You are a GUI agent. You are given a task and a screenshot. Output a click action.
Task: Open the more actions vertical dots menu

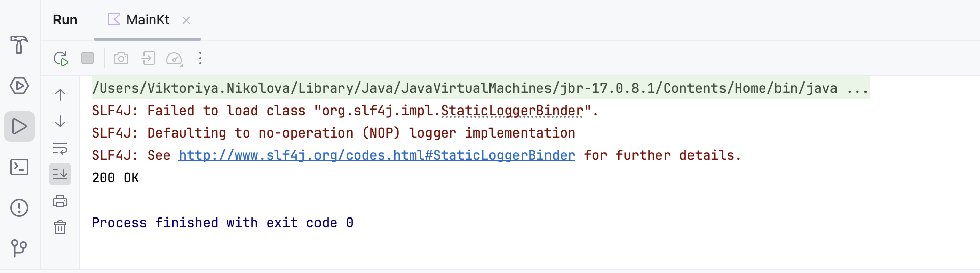pyautogui.click(x=200, y=59)
